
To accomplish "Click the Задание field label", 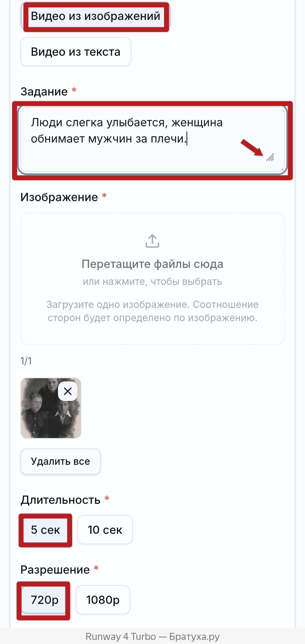I will tap(44, 92).
